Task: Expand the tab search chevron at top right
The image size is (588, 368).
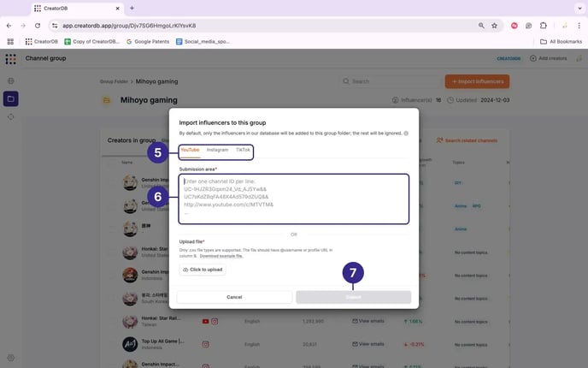Action: 579,9
